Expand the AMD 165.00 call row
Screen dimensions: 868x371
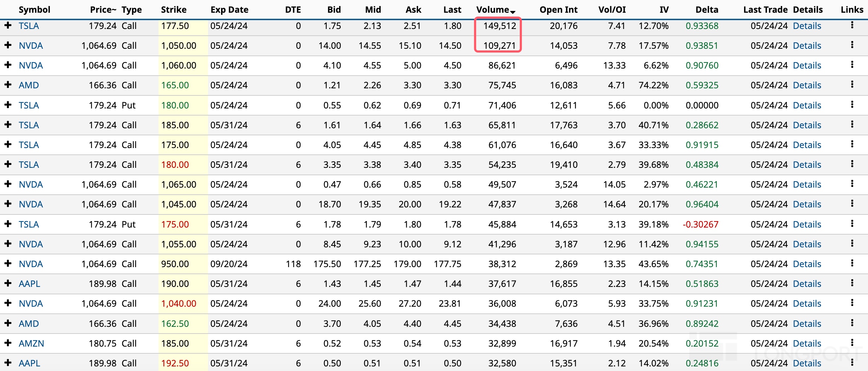click(8, 85)
